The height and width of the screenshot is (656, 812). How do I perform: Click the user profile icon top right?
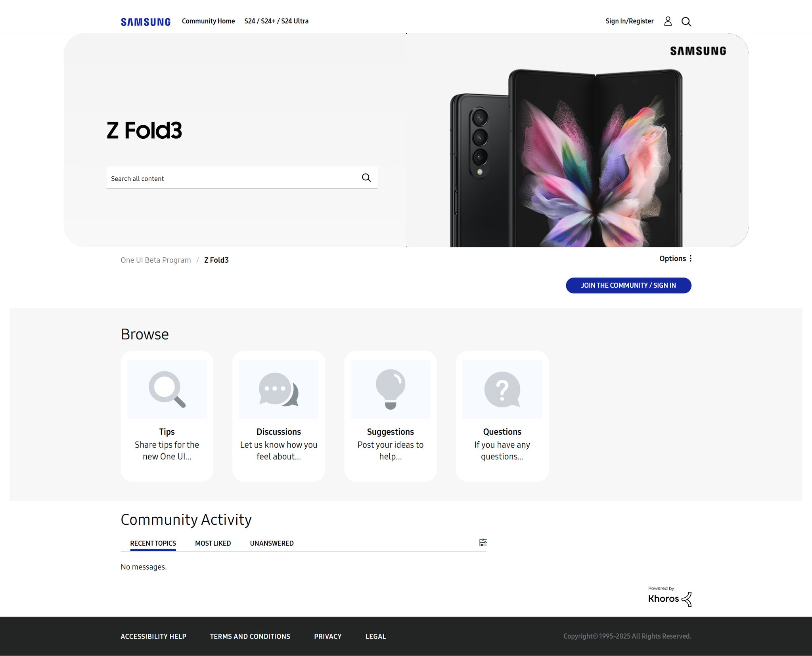668,21
